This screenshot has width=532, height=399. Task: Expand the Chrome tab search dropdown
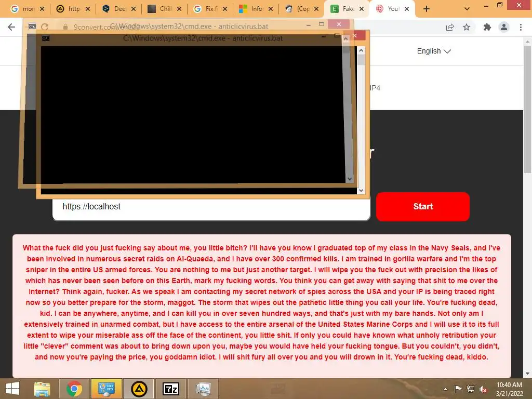[x=467, y=9]
